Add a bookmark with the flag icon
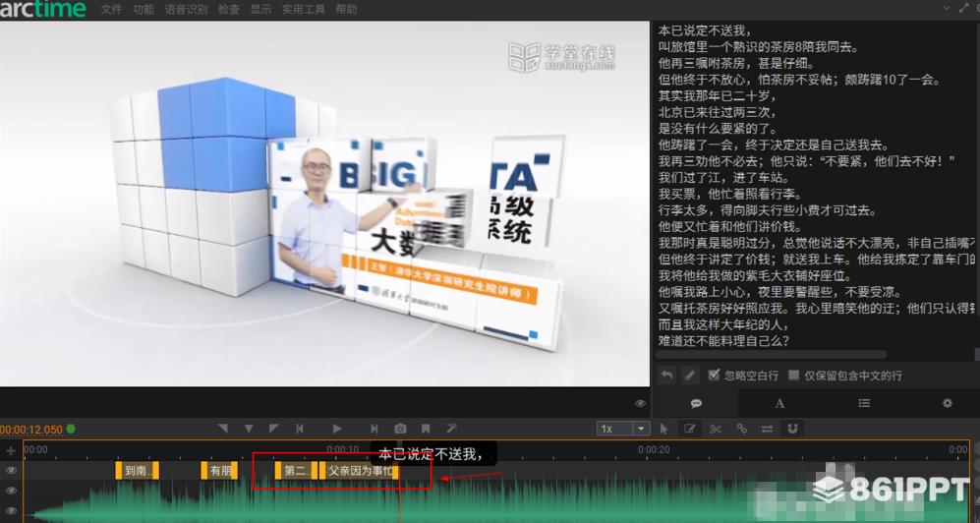This screenshot has width=980, height=523. pyautogui.click(x=426, y=429)
